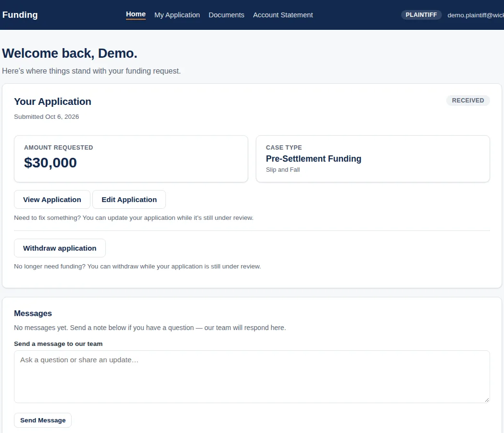
Task: Click the Send Message button
Action: [x=43, y=420]
